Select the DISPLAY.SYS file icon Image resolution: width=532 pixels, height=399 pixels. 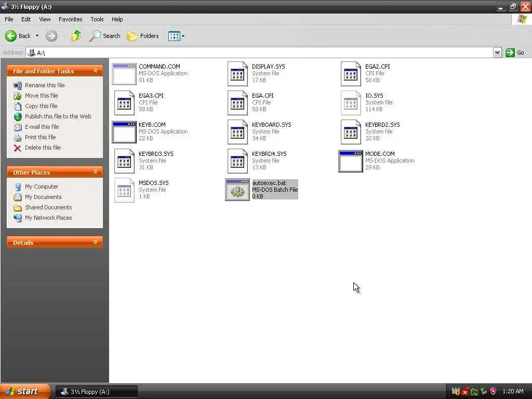(237, 74)
